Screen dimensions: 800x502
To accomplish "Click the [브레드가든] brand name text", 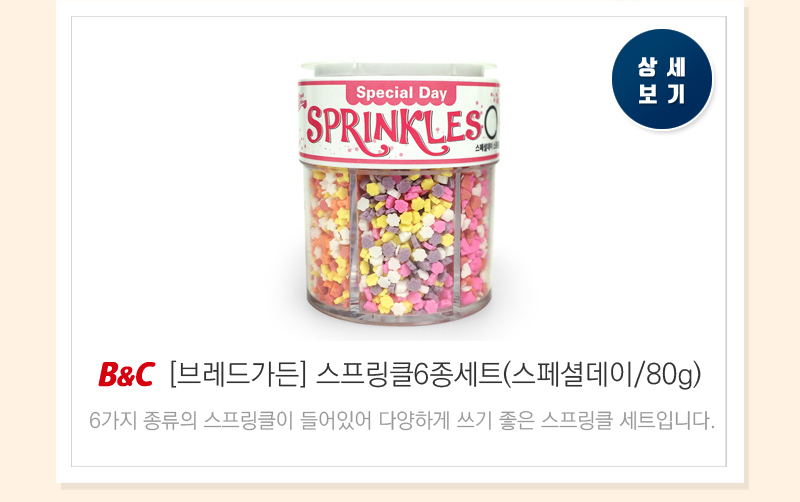I will [238, 375].
